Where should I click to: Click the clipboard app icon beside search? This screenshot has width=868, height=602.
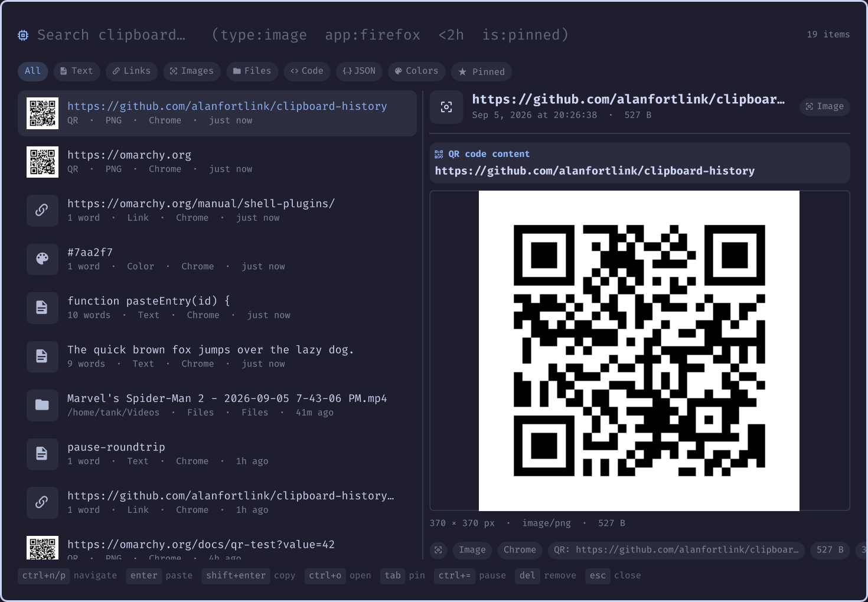coord(23,35)
